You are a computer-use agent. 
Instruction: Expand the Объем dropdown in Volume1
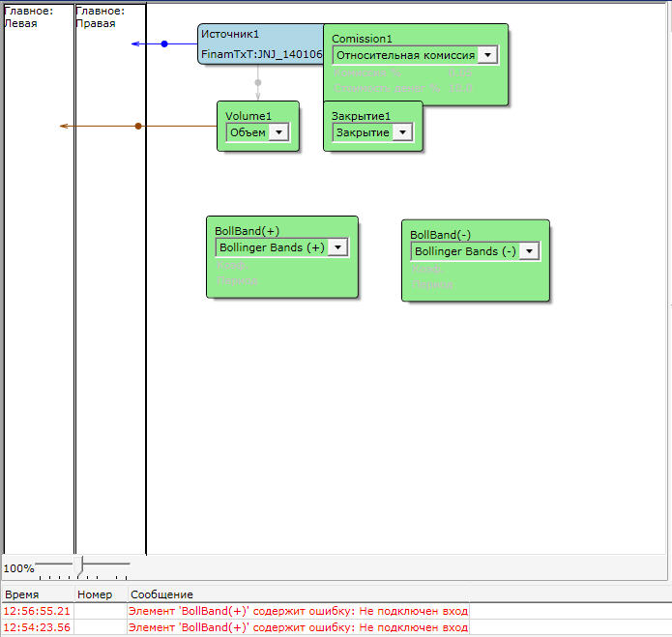278,132
